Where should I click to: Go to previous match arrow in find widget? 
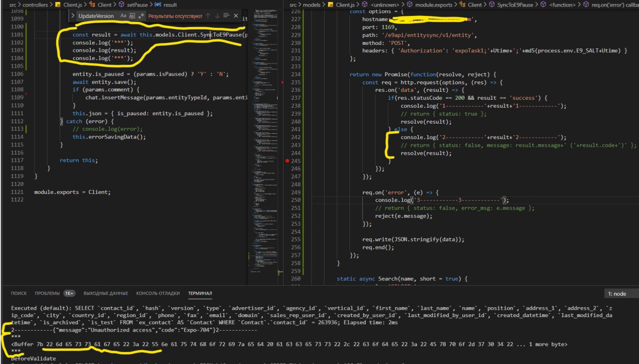pyautogui.click(x=208, y=16)
